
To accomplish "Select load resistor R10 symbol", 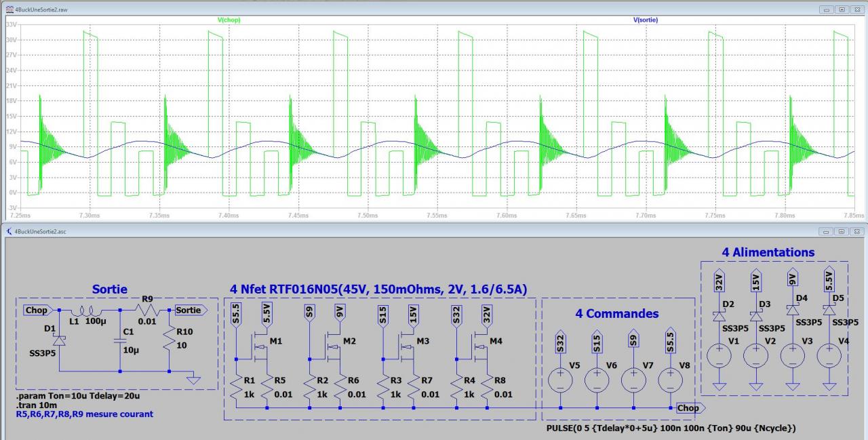I will point(169,339).
